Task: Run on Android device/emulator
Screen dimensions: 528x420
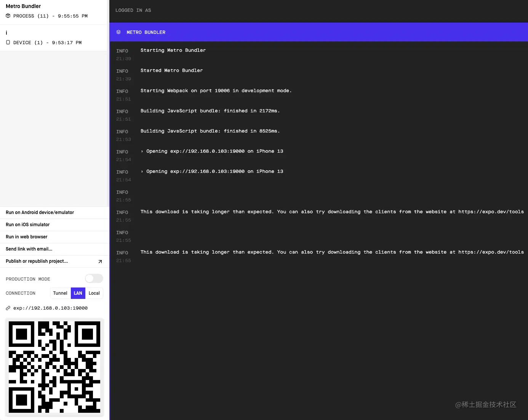Action: point(54,212)
